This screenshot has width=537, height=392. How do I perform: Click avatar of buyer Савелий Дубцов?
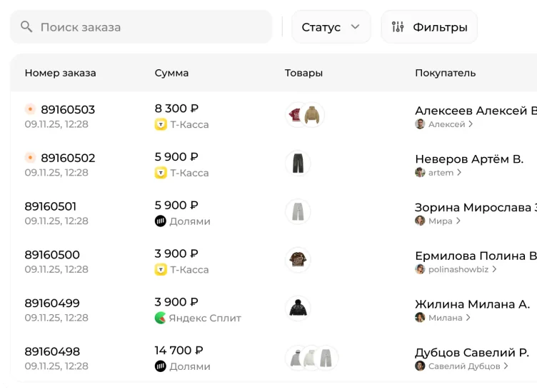pyautogui.click(x=420, y=366)
